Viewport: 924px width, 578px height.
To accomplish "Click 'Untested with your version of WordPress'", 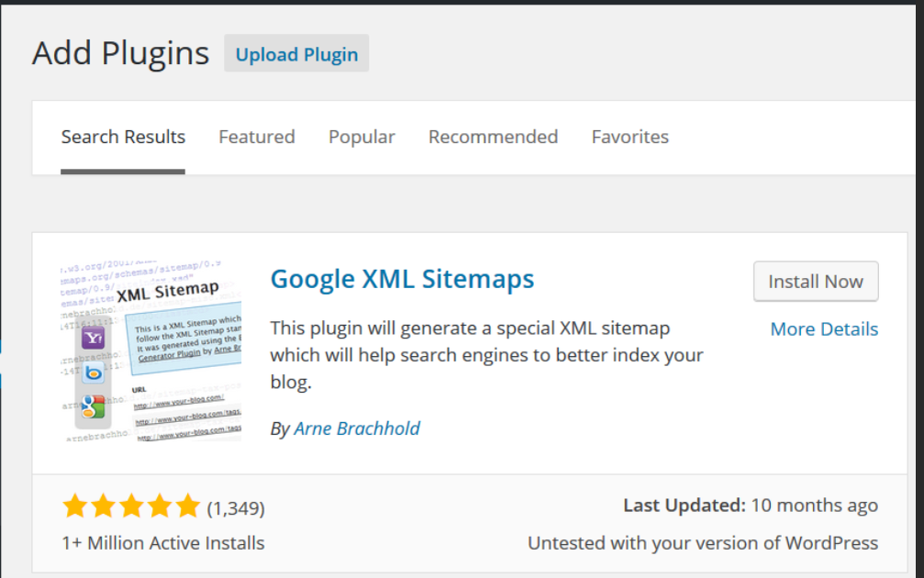I will coord(703,542).
